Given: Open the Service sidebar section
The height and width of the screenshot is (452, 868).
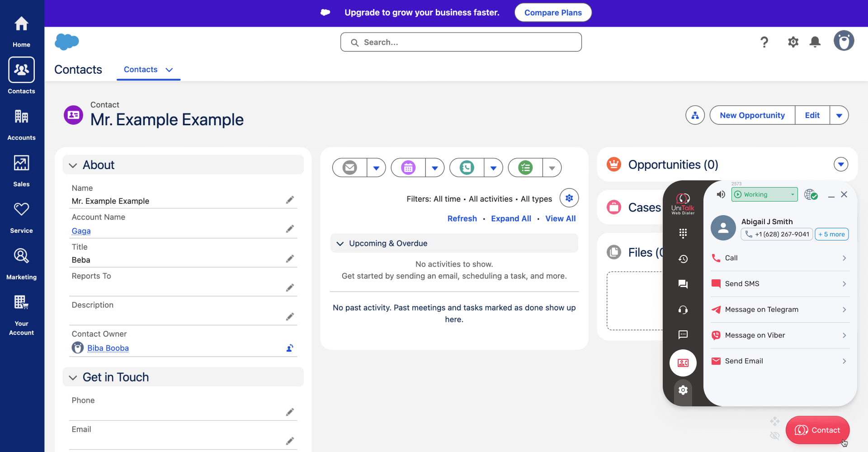Looking at the screenshot, I should (21, 217).
